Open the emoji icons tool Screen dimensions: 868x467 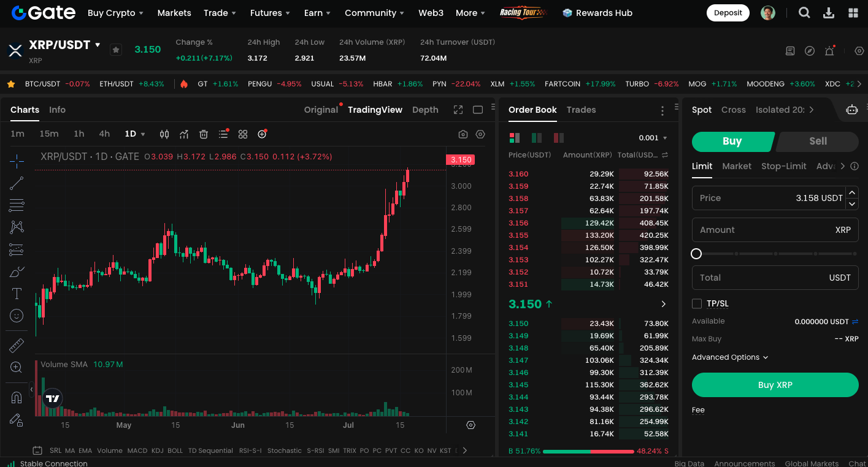(17, 316)
